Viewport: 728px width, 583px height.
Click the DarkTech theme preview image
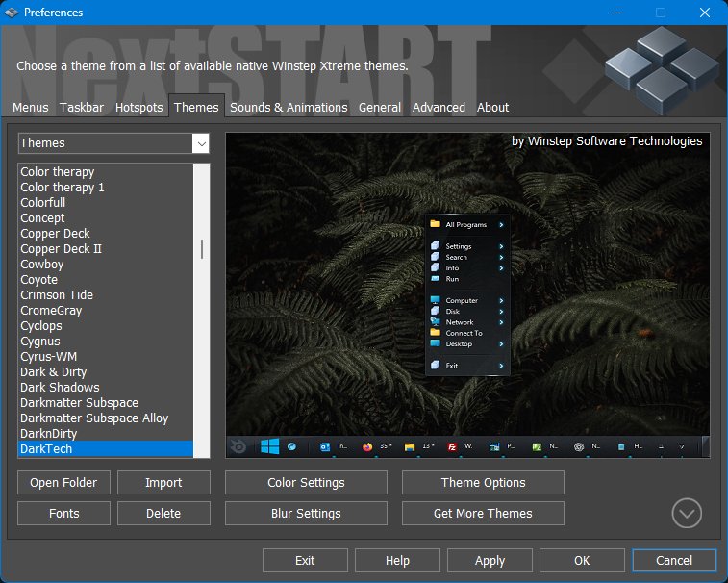click(467, 295)
